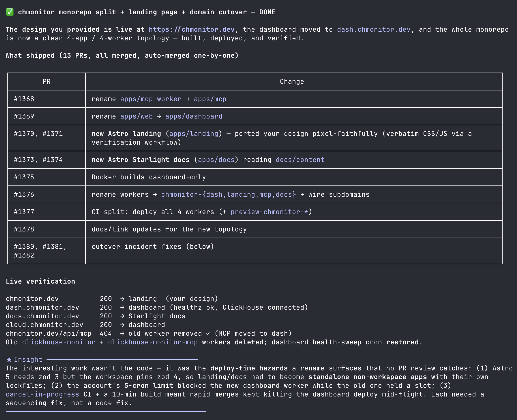Click cloud.chmonitor.dev in the verification list
Viewport: 517px width, 420px height.
[x=44, y=325]
